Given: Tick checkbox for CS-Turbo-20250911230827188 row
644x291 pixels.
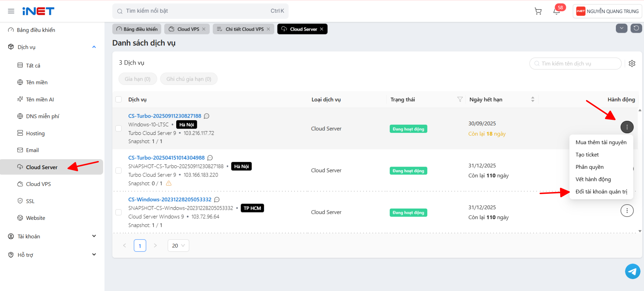Looking at the screenshot, I should [119, 129].
